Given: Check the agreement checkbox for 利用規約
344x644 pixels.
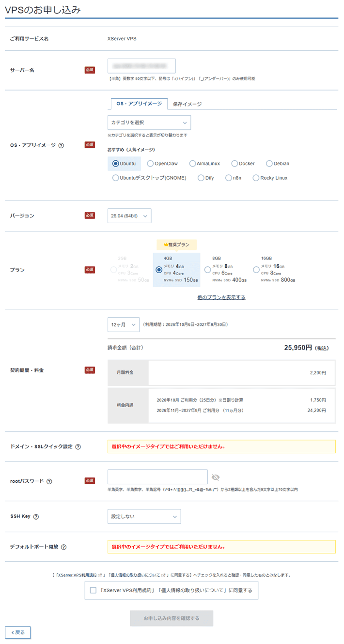Looking at the screenshot, I should pos(93,590).
